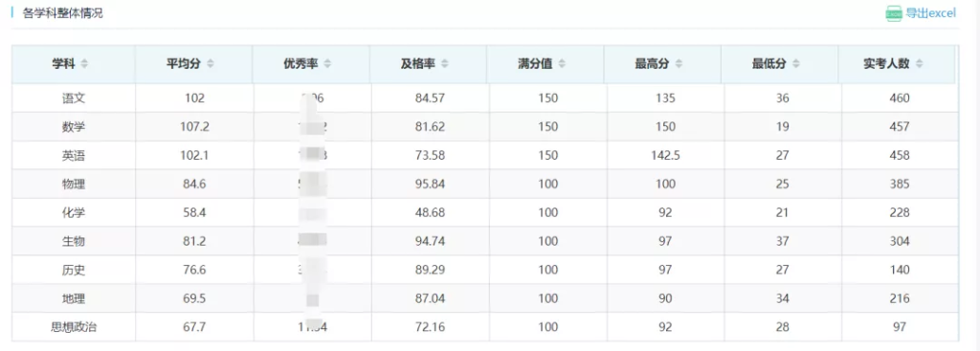This screenshot has width=980, height=351.
Task: Click 物理 average score 84.6
Action: point(194,185)
